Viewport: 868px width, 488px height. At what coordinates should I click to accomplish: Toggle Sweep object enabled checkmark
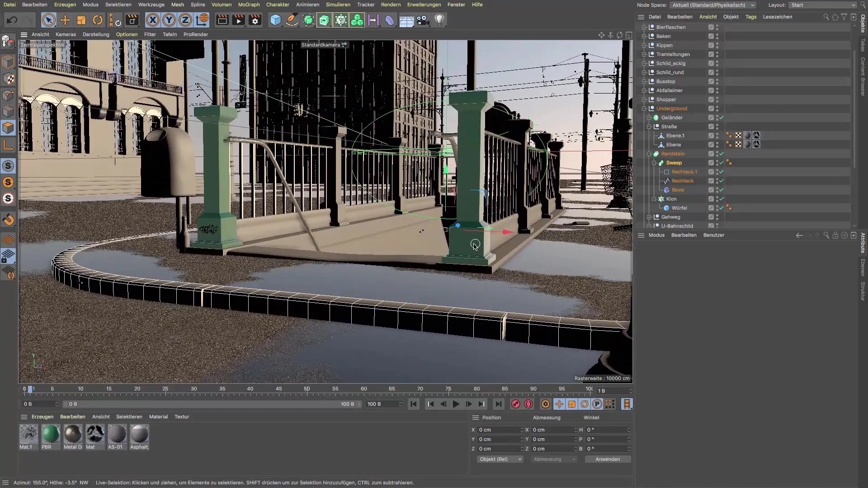[722, 163]
